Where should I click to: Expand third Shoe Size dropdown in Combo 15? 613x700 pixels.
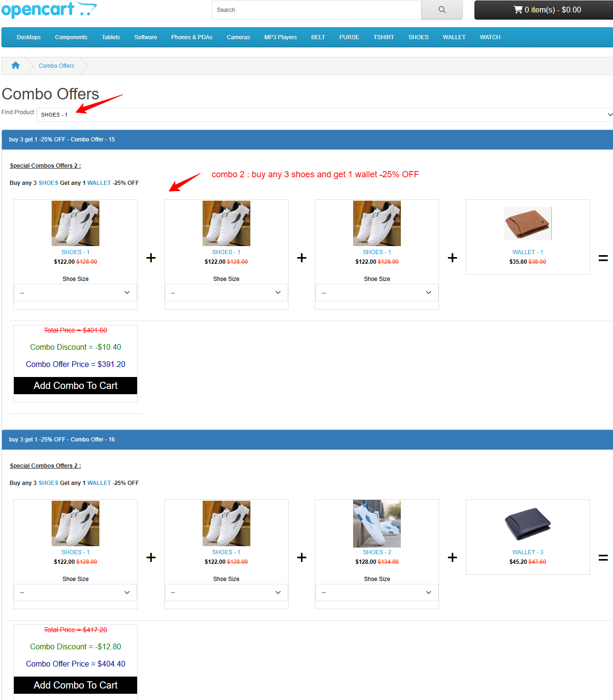coord(377,292)
